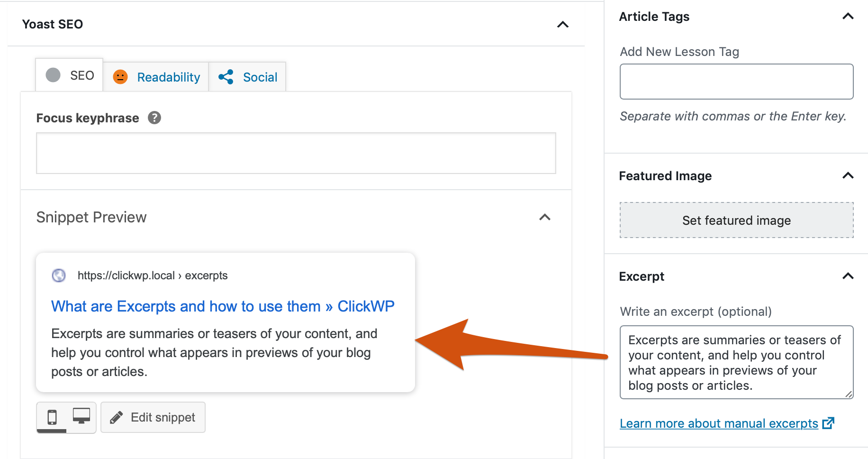Open the Readability tab's orange face icon
Viewport: 868px width, 459px height.
coord(120,76)
